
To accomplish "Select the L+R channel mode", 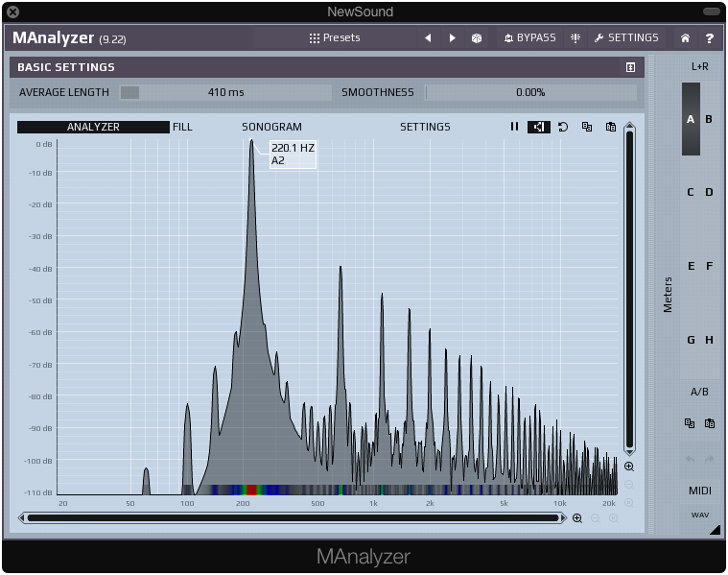I will (x=699, y=66).
